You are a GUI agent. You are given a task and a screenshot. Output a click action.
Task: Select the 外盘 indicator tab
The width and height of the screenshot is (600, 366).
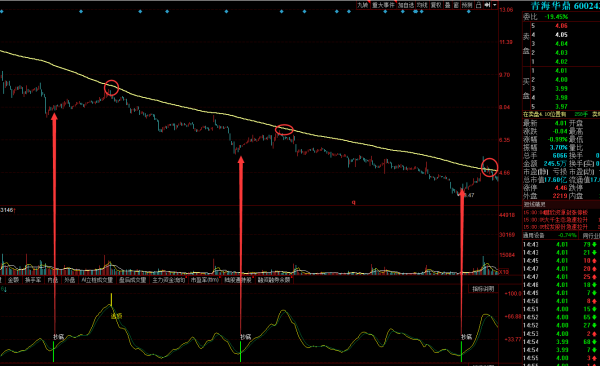tap(70, 280)
